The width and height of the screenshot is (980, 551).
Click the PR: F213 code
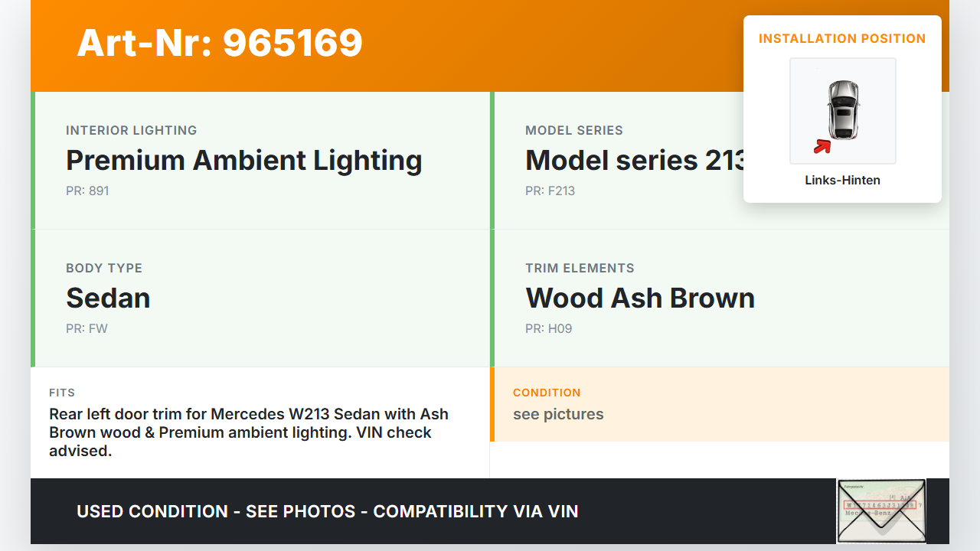click(x=550, y=191)
